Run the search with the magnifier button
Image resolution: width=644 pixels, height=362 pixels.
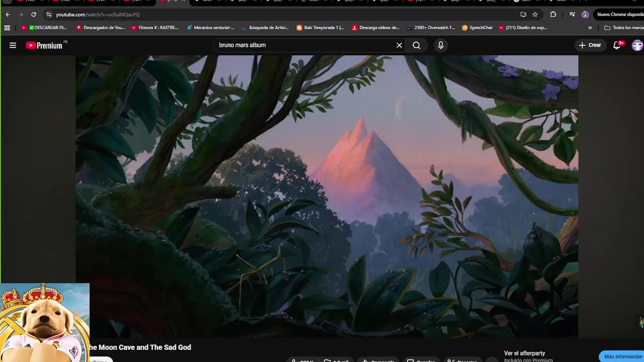tap(417, 45)
